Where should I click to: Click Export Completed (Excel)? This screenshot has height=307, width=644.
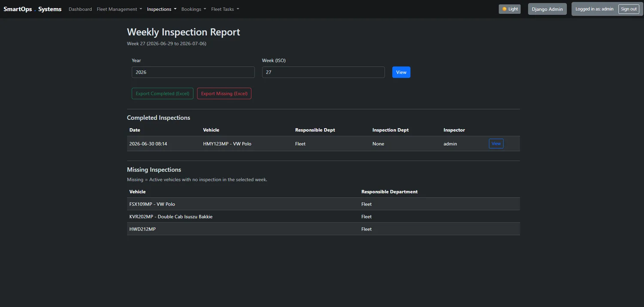point(163,93)
